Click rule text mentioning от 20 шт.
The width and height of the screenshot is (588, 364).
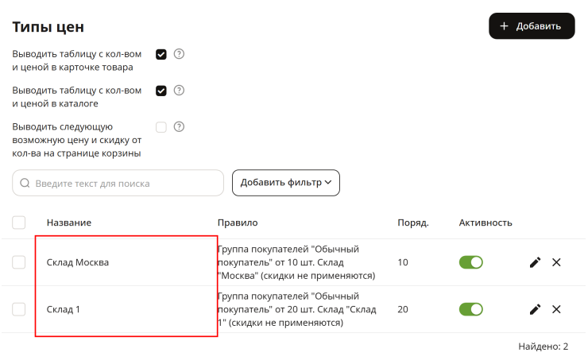pos(296,309)
